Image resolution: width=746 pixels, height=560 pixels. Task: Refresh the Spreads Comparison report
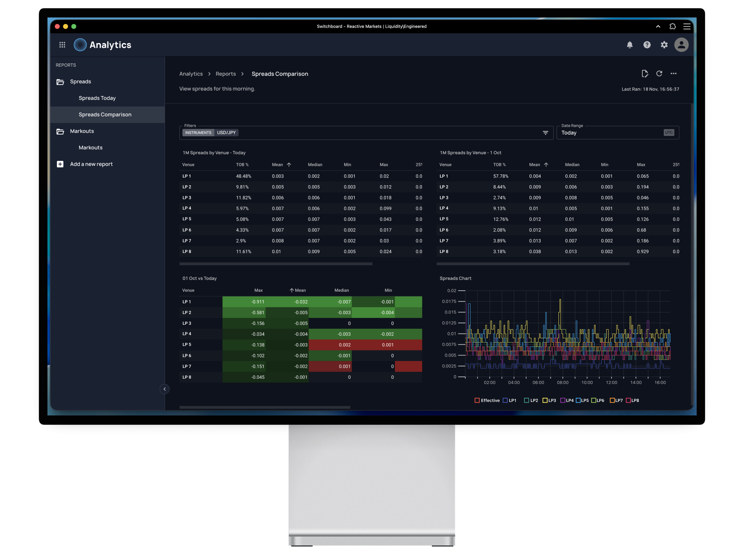tap(659, 74)
